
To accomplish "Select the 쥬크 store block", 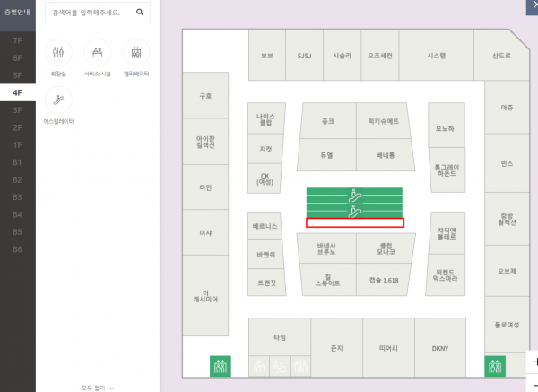I will [328, 121].
